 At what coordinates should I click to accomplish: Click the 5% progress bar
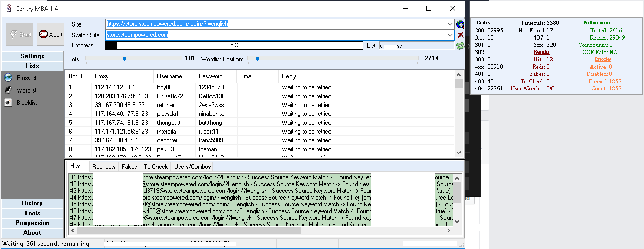click(x=233, y=46)
